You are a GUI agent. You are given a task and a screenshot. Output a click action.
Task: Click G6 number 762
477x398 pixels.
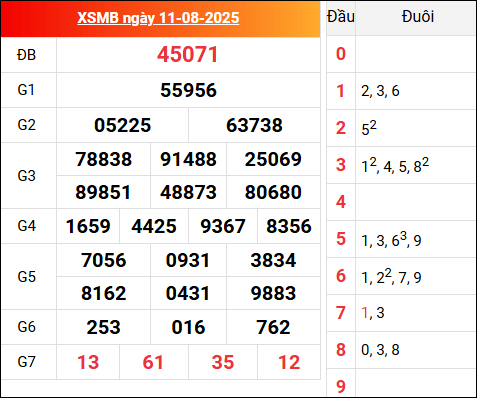click(x=273, y=327)
